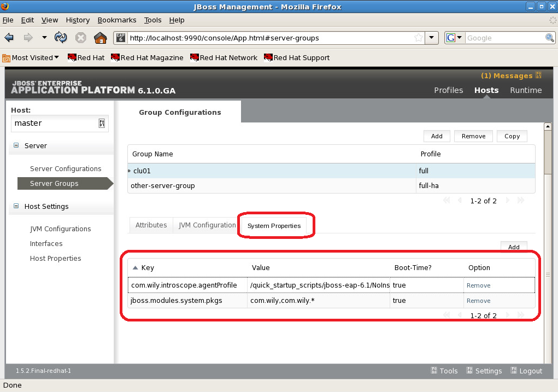Click the Remove group button
Viewport: 558px width, 392px height.
pos(473,136)
